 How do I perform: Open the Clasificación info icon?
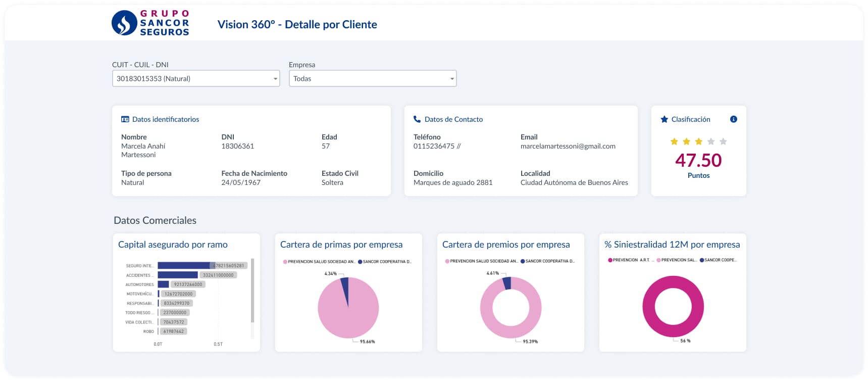(x=733, y=119)
